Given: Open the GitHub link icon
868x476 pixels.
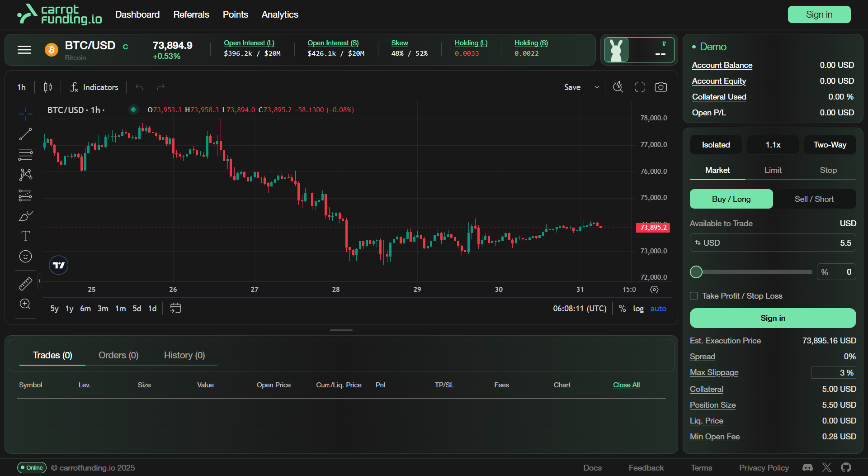Looking at the screenshot, I should [x=846, y=467].
